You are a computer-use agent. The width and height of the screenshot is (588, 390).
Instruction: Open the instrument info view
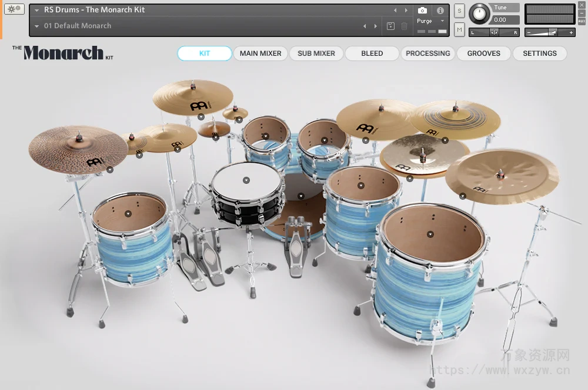click(x=439, y=10)
